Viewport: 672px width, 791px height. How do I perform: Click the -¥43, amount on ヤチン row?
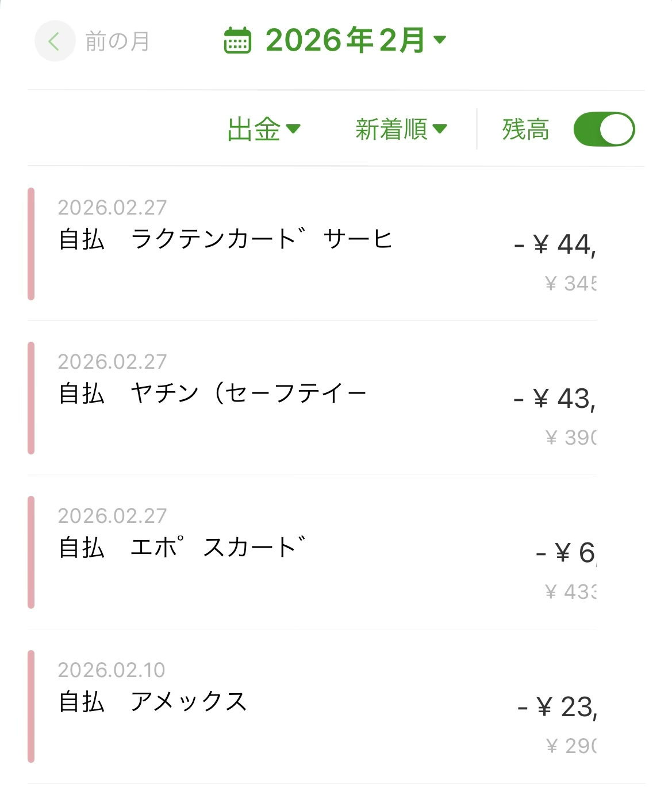[x=555, y=399]
